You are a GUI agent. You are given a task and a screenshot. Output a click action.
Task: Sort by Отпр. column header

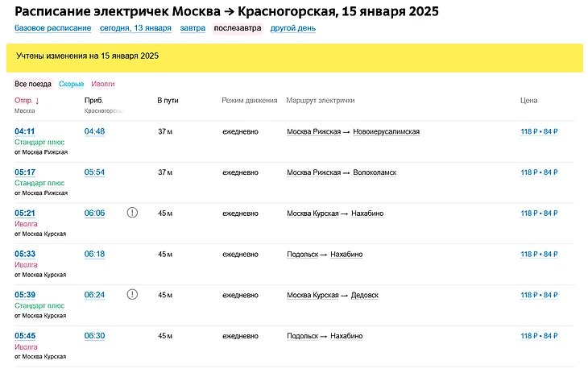23,101
